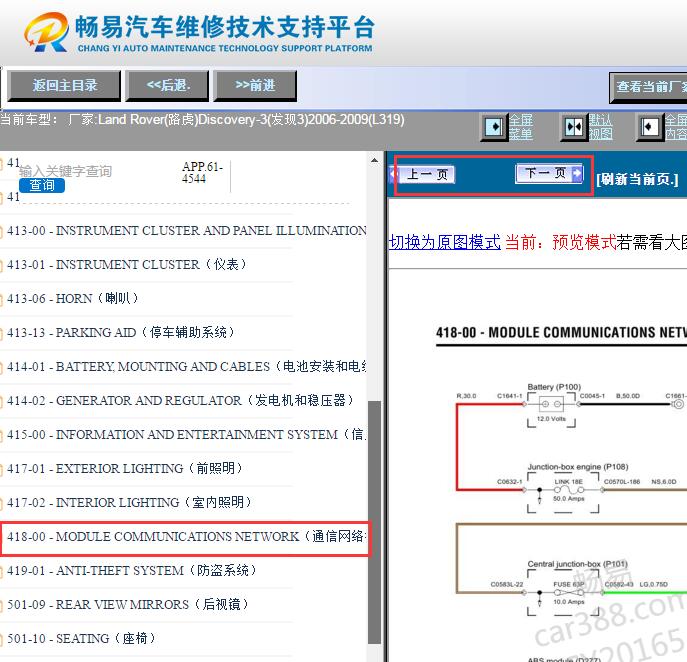Go forward with the >>前进 button
Screen dimensions: 687x662
tap(255, 85)
